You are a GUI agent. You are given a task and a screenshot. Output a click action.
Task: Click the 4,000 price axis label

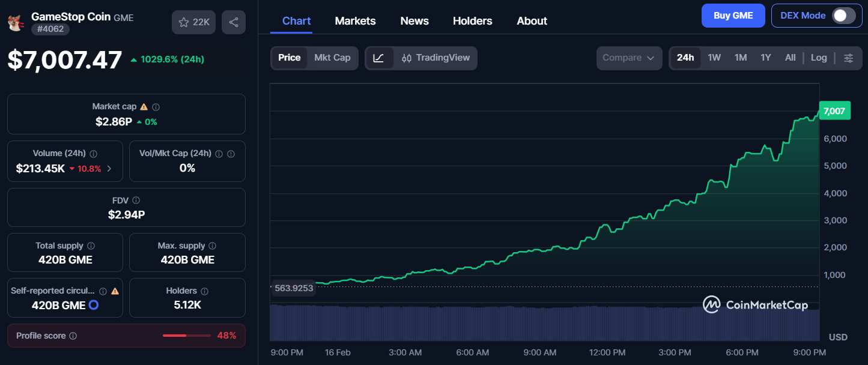pos(836,193)
